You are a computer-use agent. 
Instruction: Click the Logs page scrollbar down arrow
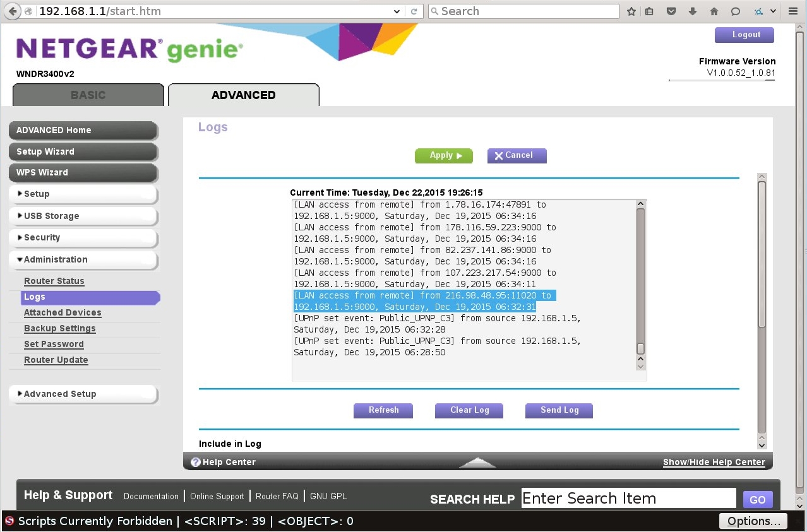tap(762, 444)
